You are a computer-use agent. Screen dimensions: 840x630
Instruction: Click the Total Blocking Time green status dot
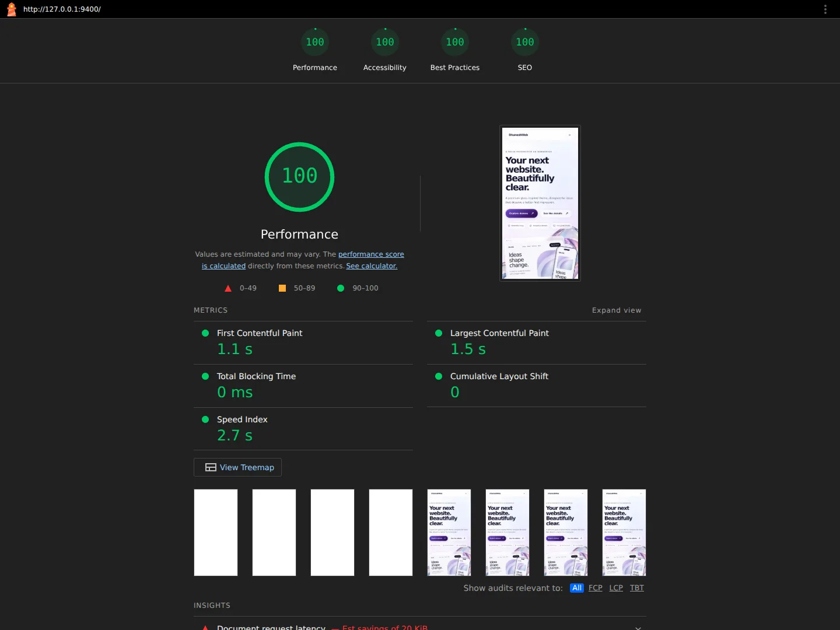tap(205, 376)
